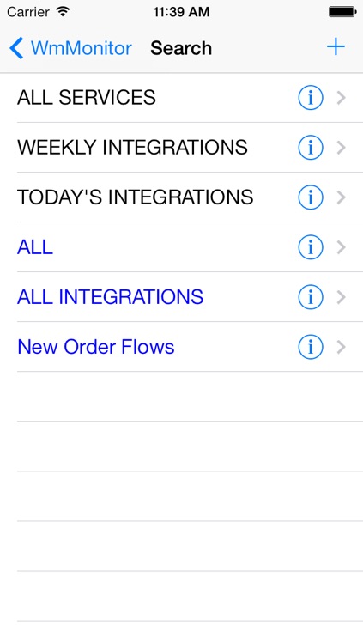Tap the plus icon to add search
363x644 pixels.
[336, 47]
